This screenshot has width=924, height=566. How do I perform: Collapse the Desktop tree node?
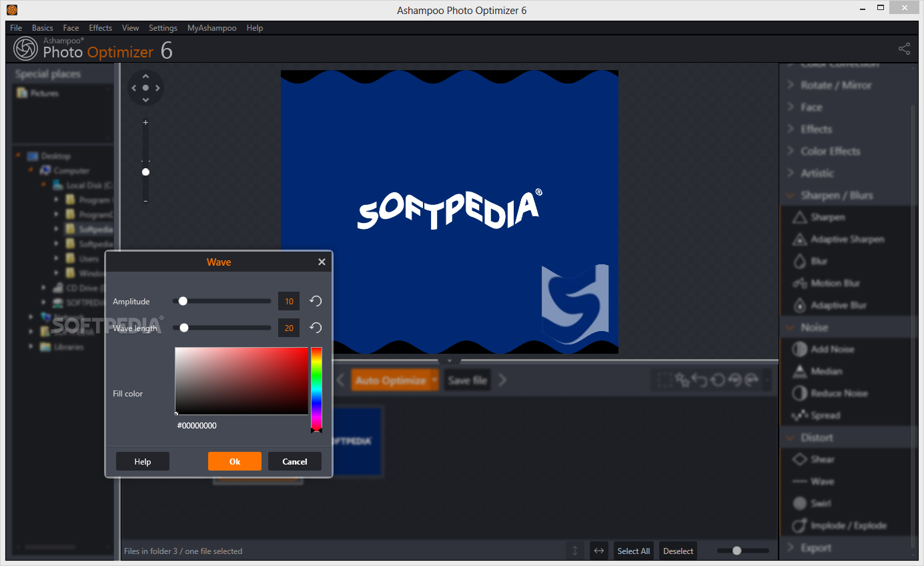pyautogui.click(x=18, y=156)
